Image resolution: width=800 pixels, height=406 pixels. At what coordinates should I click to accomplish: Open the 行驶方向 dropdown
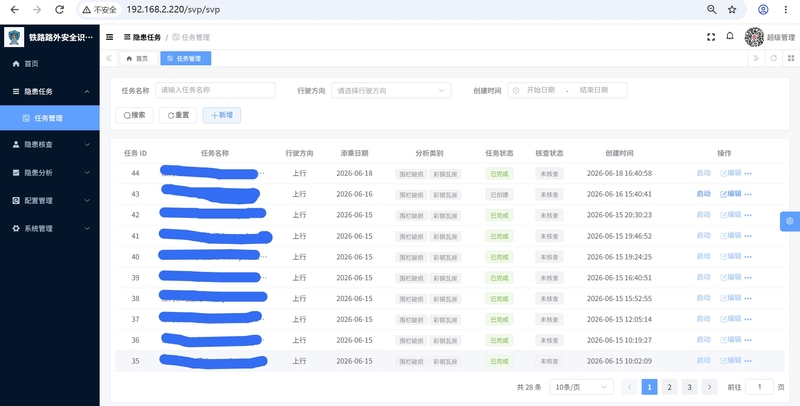[391, 90]
